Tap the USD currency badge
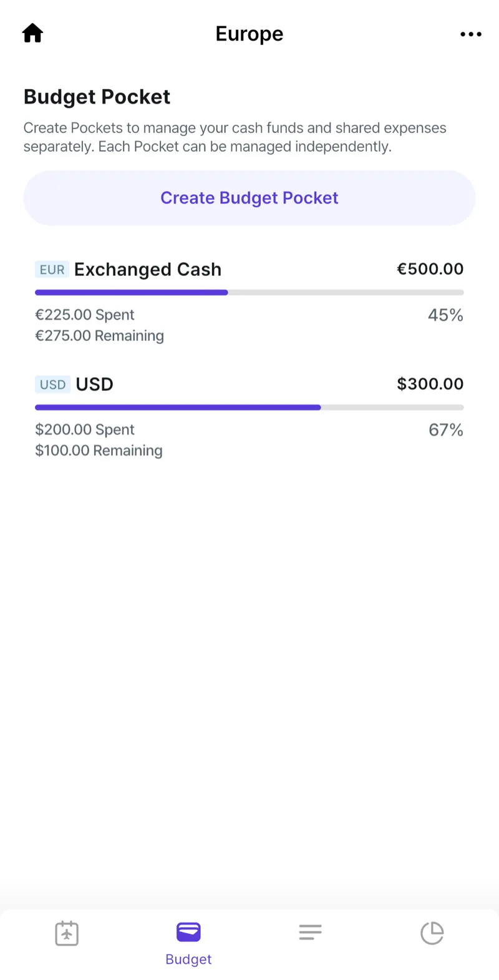The image size is (499, 980). (x=52, y=385)
